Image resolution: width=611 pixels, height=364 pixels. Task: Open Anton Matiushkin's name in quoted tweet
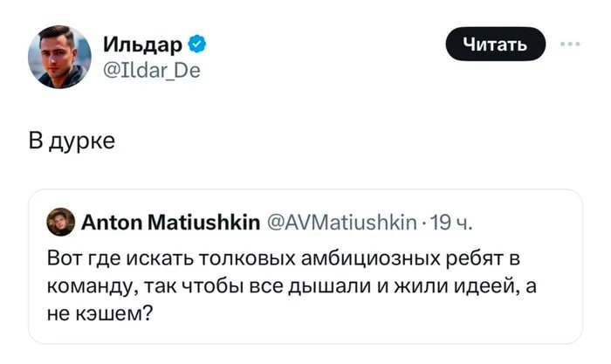click(170, 223)
